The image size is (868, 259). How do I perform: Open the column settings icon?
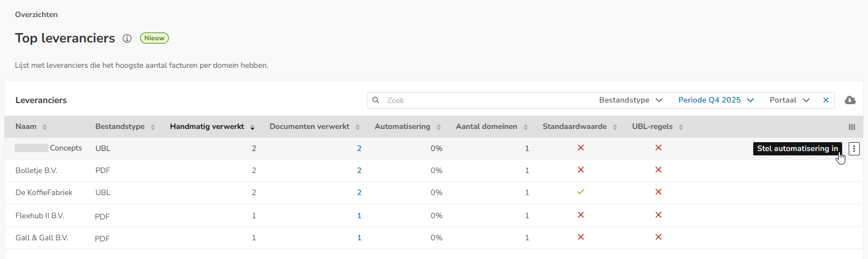tap(851, 127)
